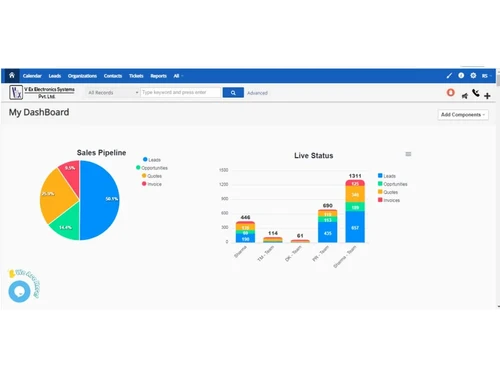
Task: Click the 61 total stacked bar
Action: (300, 241)
